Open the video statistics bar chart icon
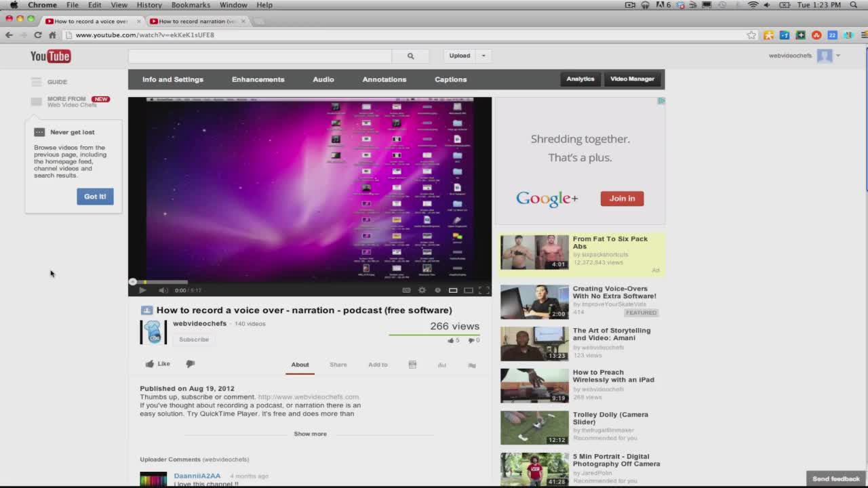The image size is (868, 488). 442,365
